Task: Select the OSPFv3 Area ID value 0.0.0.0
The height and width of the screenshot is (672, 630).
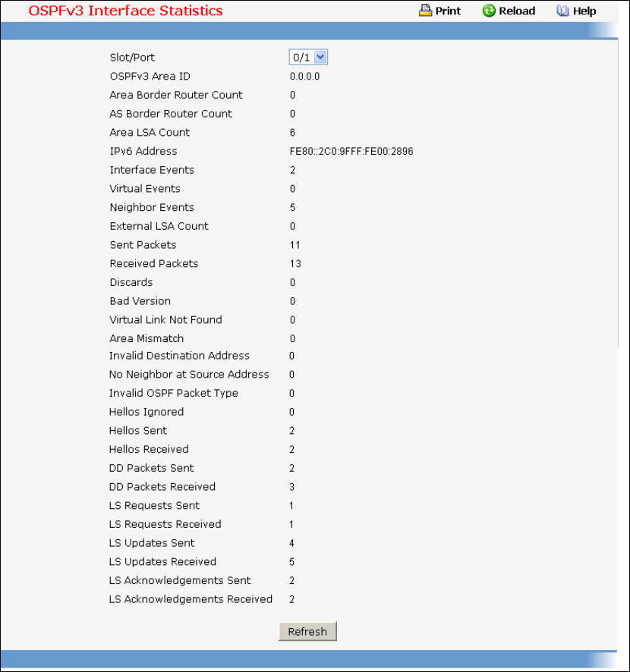Action: (305, 77)
